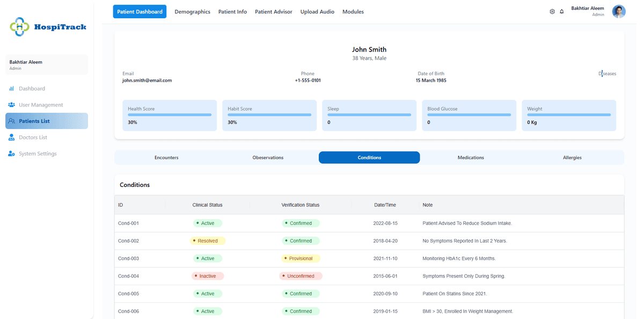Select the Obeservations tab
Screen dimensions: 644x319
pos(268,158)
